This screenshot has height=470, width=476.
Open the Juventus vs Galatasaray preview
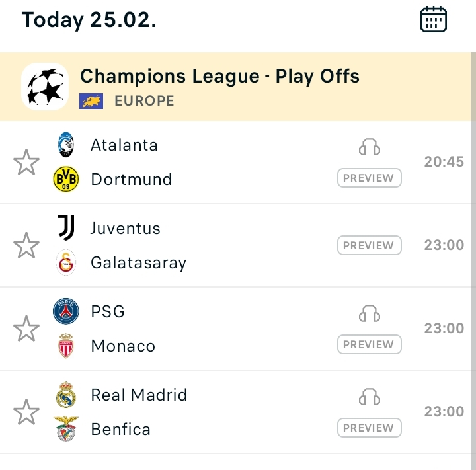(369, 245)
